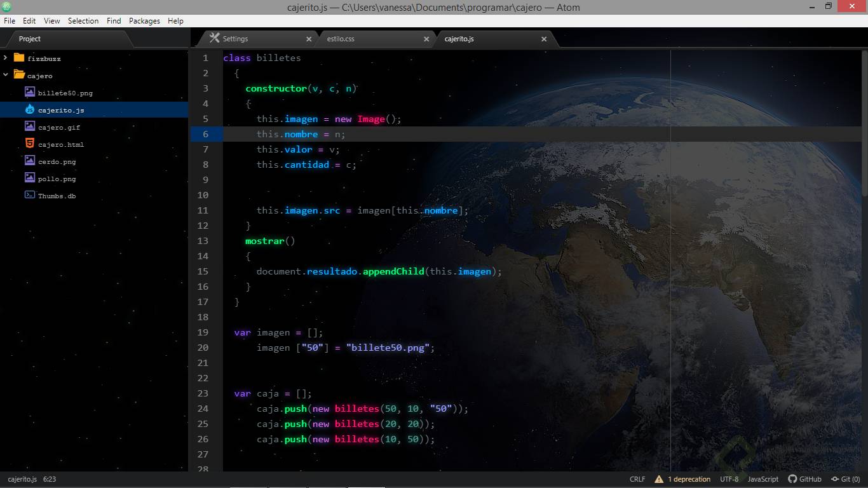Open the View menu

52,21
